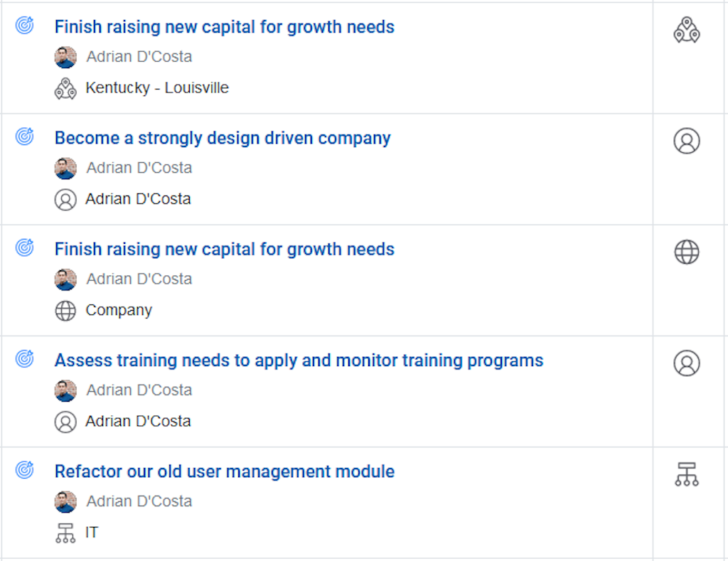Screen dimensions: 728x561
Task: Click Adrian D'Costa's avatar under the 'Refactor' goal
Action: [65, 501]
